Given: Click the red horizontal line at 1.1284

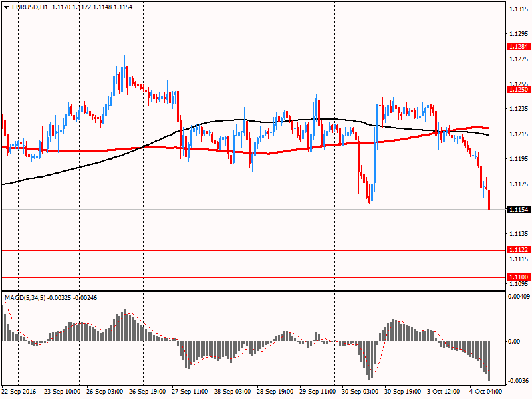Looking at the screenshot, I should pyautogui.click(x=254, y=47).
